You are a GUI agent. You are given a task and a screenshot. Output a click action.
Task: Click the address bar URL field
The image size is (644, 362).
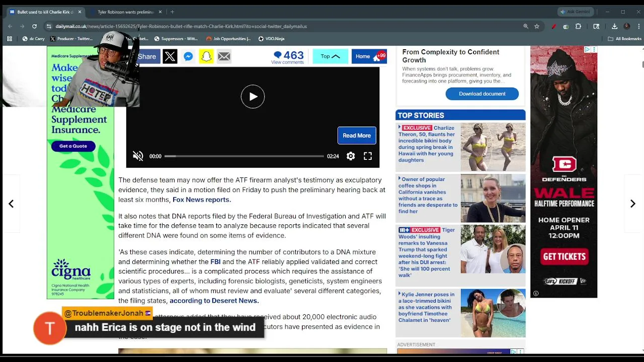[282, 26]
